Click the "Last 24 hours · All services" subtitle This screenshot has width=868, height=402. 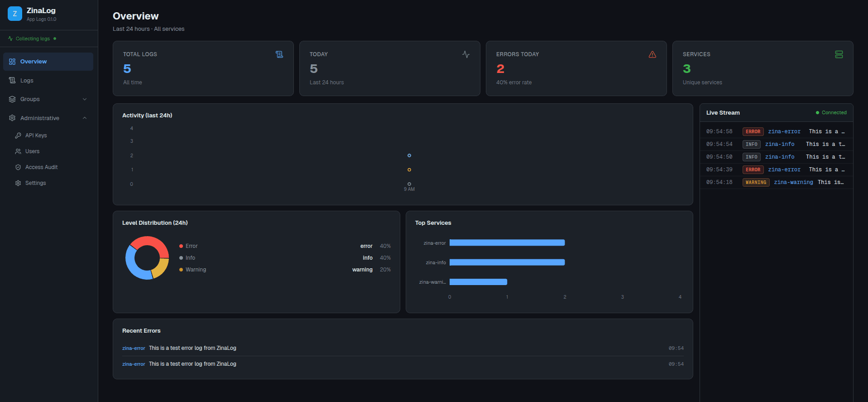(x=149, y=29)
